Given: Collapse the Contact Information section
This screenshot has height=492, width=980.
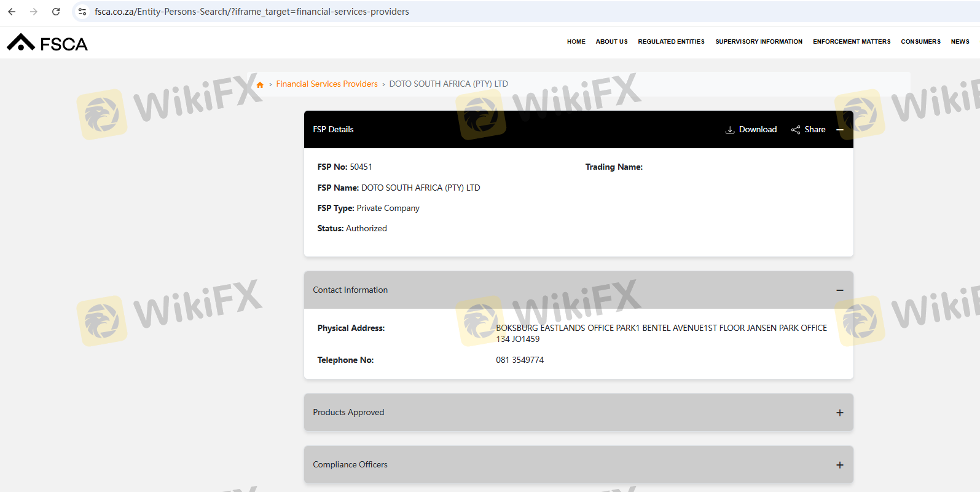Looking at the screenshot, I should click(840, 290).
